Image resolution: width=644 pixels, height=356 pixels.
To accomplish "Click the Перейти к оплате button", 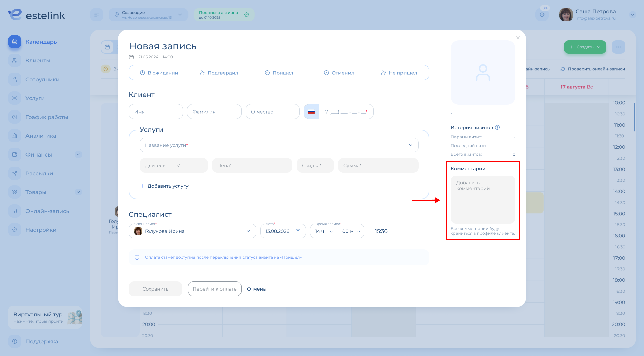I will coord(214,289).
